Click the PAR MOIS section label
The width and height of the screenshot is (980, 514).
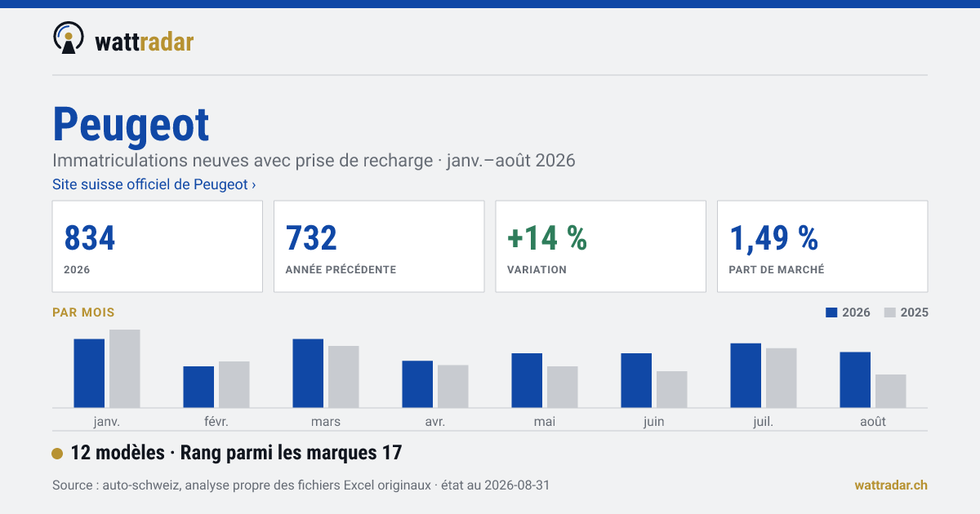83,312
